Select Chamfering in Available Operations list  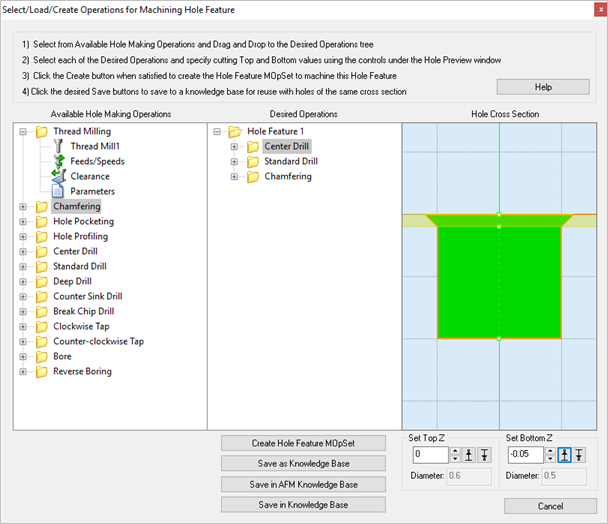76,206
